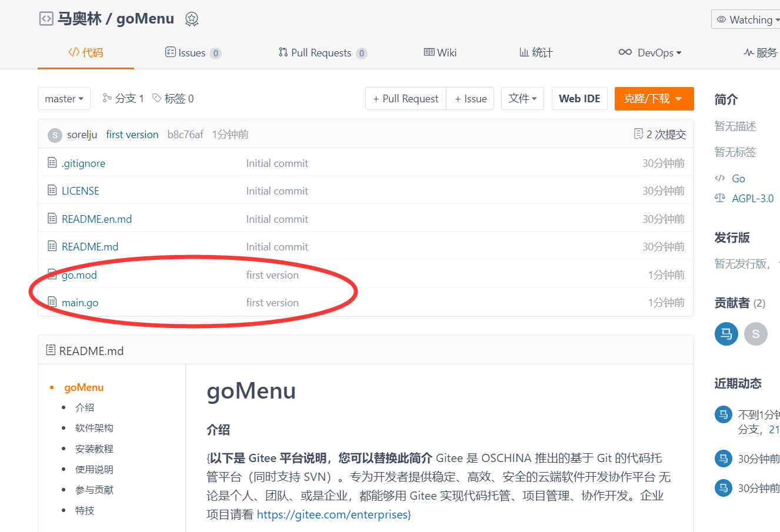
Task: Open the AGPL-3.0 license link
Action: (753, 198)
